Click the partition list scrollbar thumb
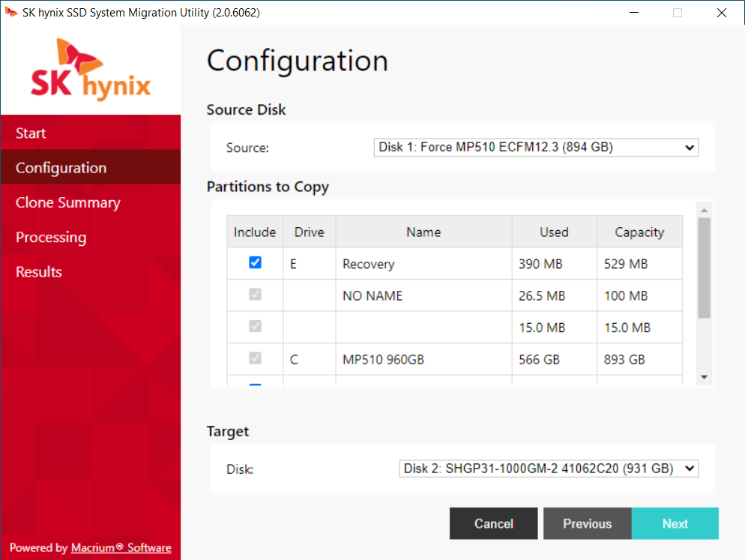The image size is (745, 560). [704, 268]
